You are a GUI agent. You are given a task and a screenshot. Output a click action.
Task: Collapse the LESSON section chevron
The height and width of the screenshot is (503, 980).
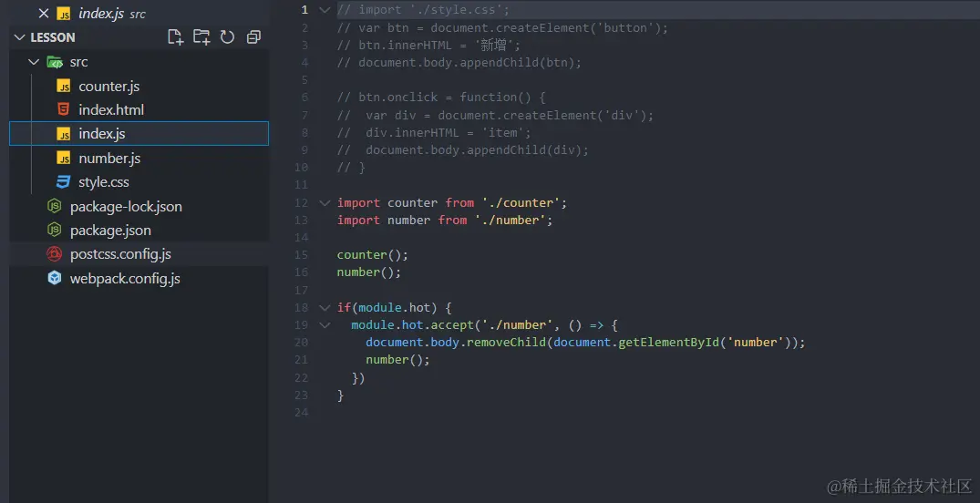19,37
